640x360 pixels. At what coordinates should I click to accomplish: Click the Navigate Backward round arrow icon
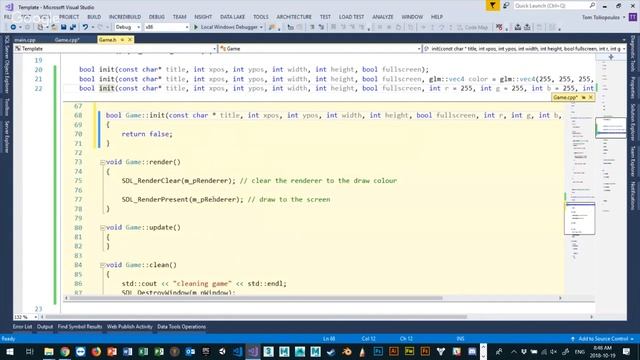click(13, 27)
